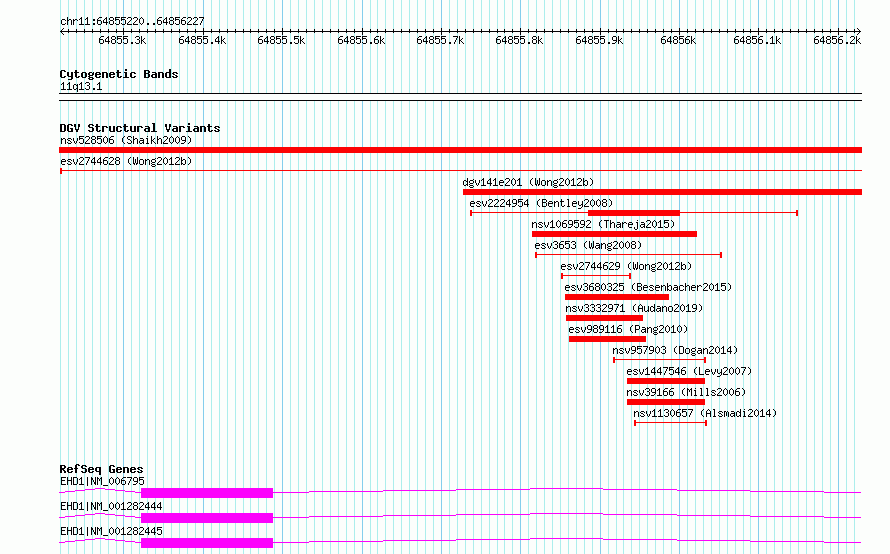Viewport: 890px width, 554px height.
Task: Click the 64855.8k ruler tick label
Action: (x=519, y=40)
